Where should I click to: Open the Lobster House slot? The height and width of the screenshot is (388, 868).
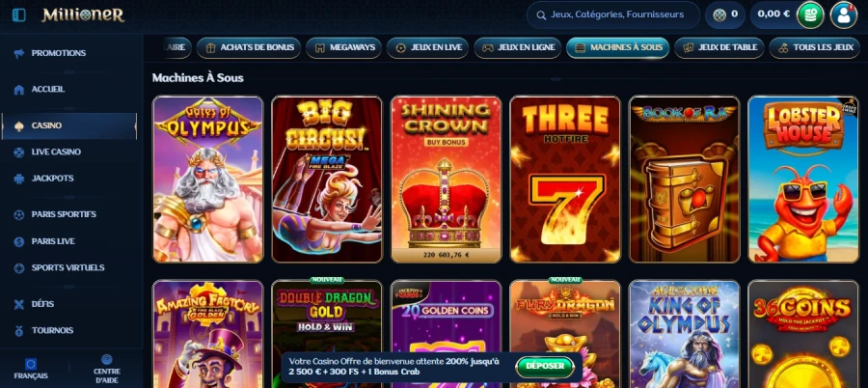click(802, 179)
